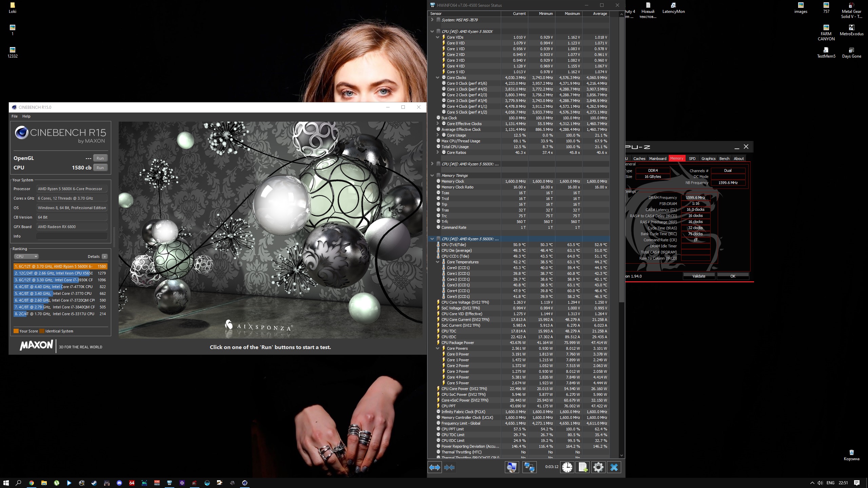Viewport: 868px width, 488px height.
Task: Open HWiNFO system summary monitor icon
Action: [x=512, y=467]
